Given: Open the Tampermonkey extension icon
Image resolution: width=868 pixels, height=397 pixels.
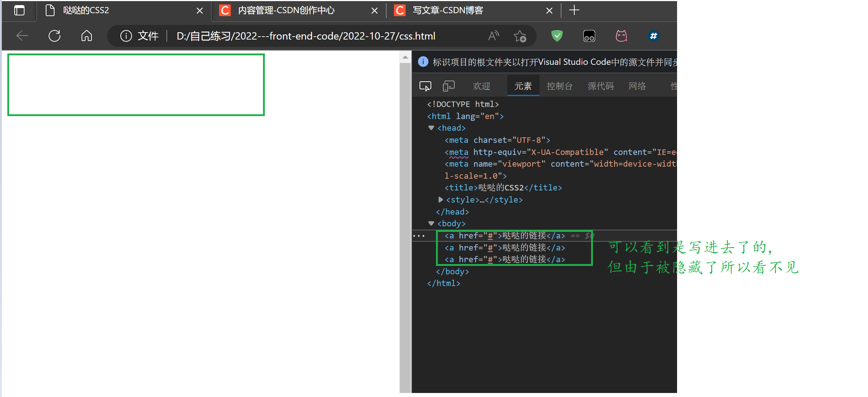Looking at the screenshot, I should [589, 36].
